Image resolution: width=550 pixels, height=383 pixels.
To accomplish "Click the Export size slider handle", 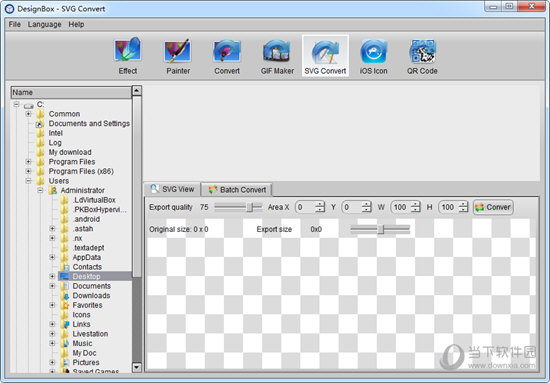I will 381,229.
